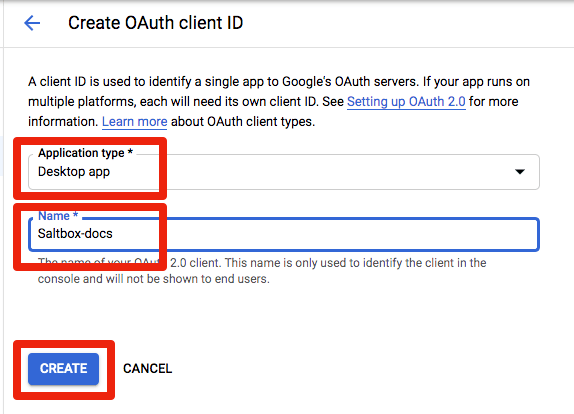The width and height of the screenshot is (574, 414).
Task: Select the Desktop app value in dropdown
Action: (74, 172)
